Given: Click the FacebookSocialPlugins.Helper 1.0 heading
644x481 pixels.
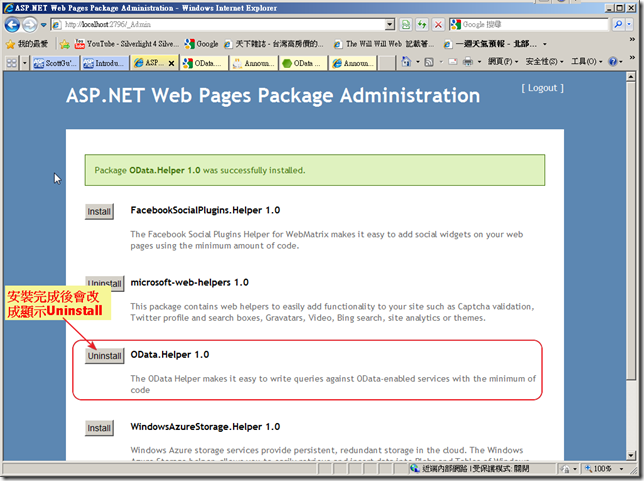Looking at the screenshot, I should pyautogui.click(x=205, y=210).
